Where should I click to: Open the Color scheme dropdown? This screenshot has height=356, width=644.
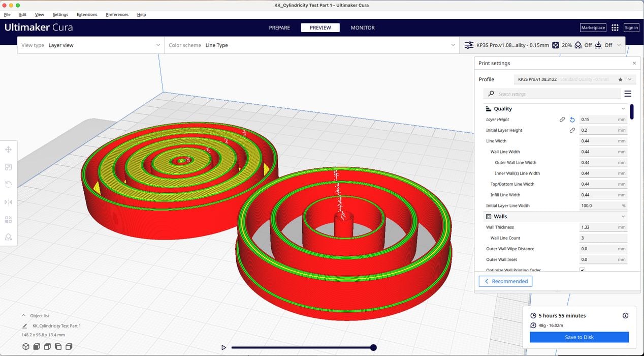311,45
